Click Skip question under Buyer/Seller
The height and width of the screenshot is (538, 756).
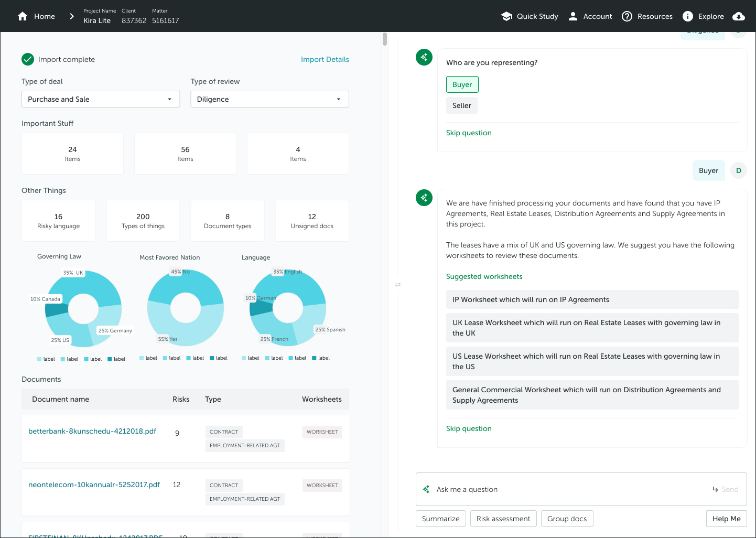click(469, 133)
